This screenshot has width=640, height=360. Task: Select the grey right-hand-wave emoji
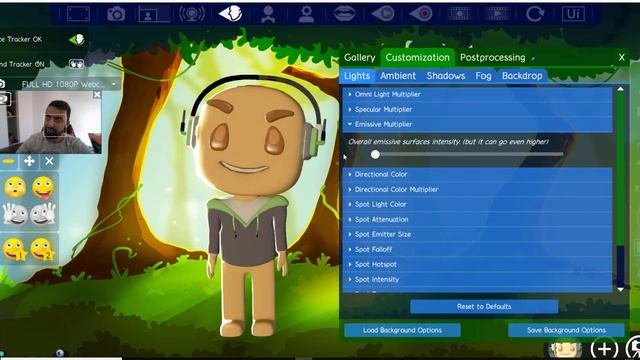pos(43,214)
